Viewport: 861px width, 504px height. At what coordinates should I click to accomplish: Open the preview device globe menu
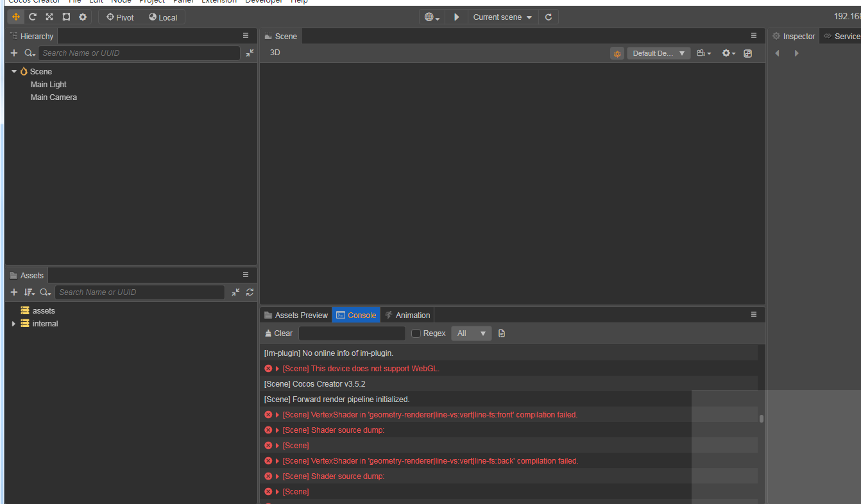point(431,16)
